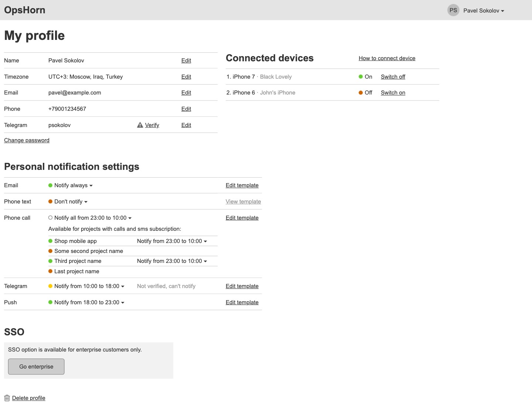The height and width of the screenshot is (411, 532).
Task: Click the PS user avatar icon
Action: point(453,10)
